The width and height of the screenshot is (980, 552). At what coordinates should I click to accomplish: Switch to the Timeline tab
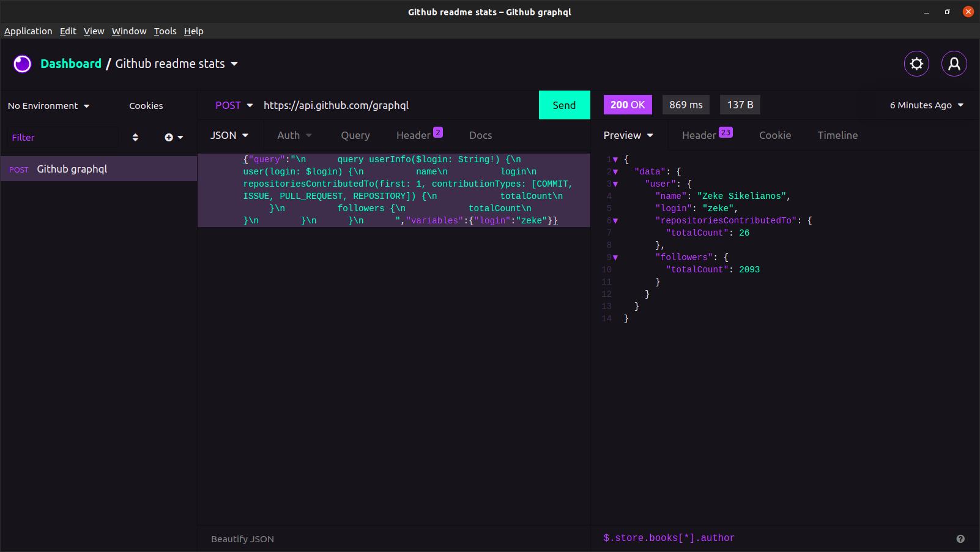(837, 135)
